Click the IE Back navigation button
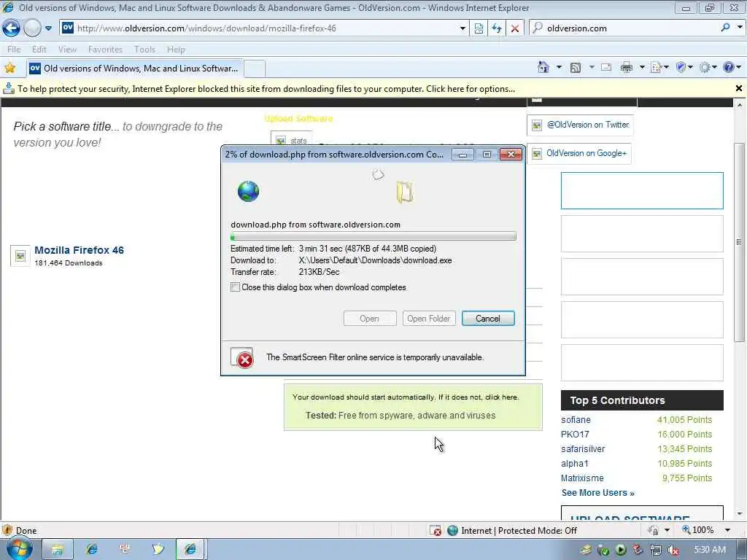 (11, 28)
